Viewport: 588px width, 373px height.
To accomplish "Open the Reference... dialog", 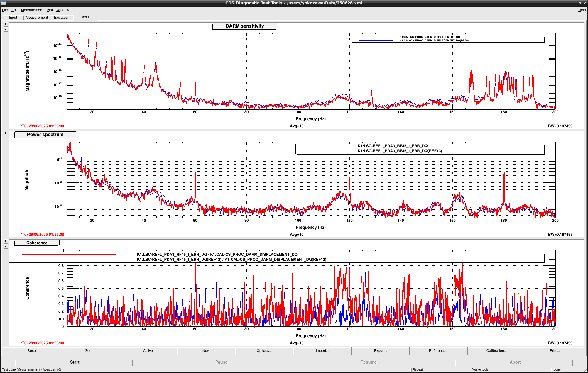I will 438,351.
